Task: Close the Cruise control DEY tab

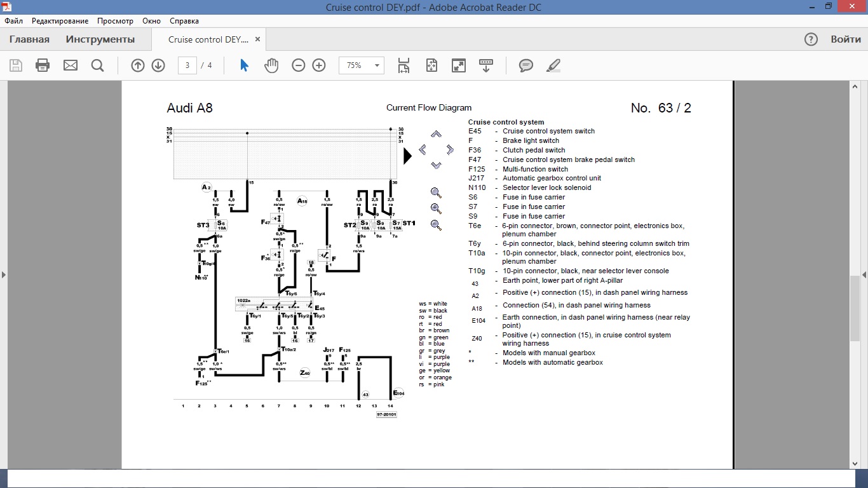Action: pos(257,39)
